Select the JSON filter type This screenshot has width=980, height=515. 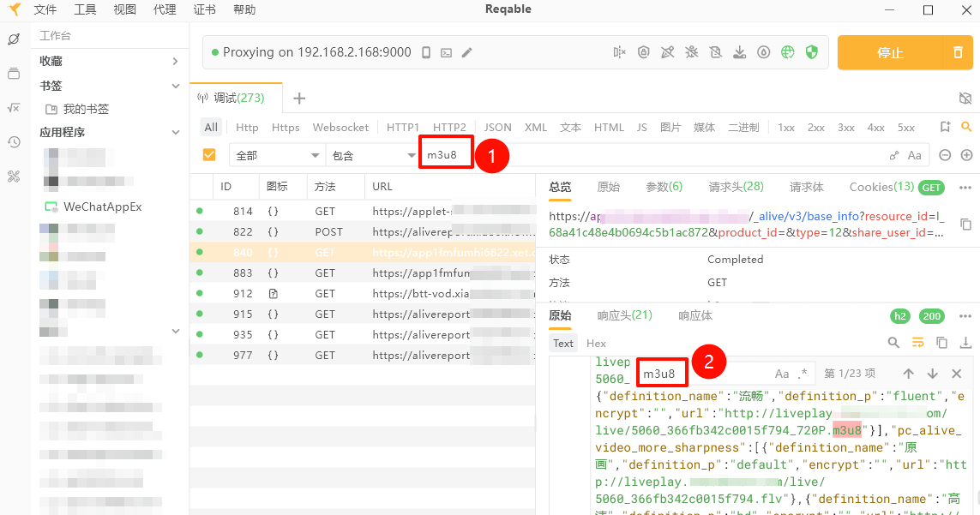[497, 127]
